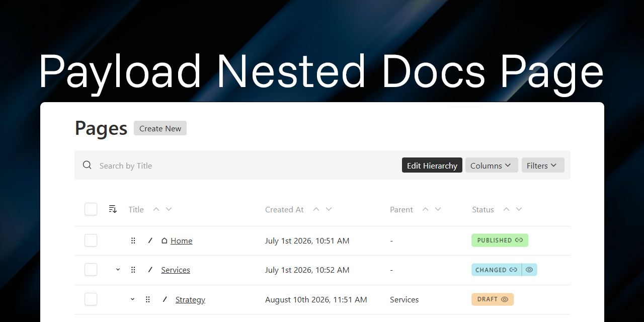The width and height of the screenshot is (644, 322).
Task: Click the PUBLISHED status badge
Action: coord(500,240)
